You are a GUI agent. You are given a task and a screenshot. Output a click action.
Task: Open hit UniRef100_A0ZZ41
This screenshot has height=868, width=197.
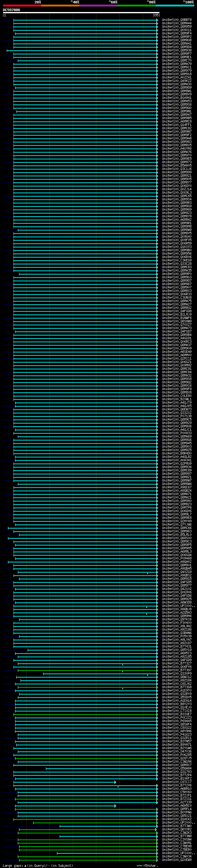pos(176,78)
